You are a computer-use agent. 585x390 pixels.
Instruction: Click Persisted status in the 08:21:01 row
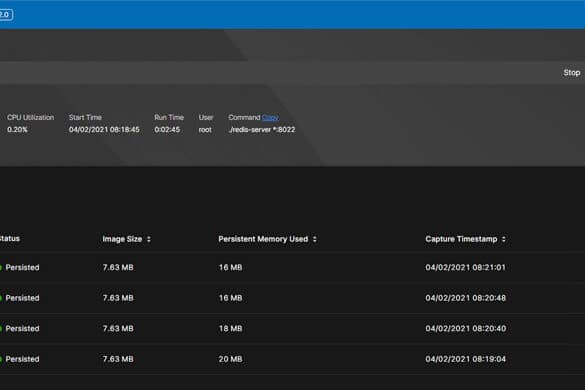(x=22, y=268)
